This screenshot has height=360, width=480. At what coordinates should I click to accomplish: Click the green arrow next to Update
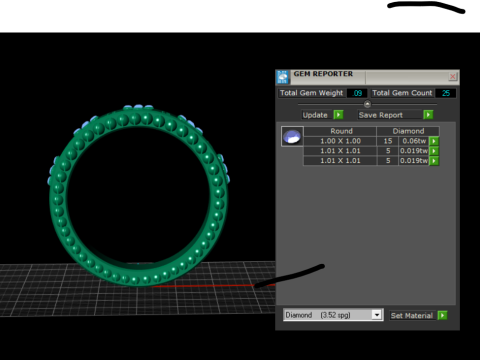point(338,115)
